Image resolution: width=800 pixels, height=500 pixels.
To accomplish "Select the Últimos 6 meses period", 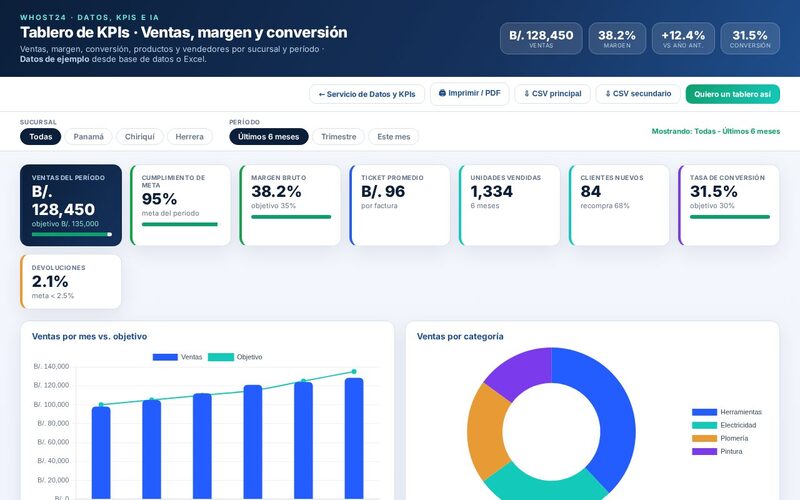I will click(x=269, y=137).
